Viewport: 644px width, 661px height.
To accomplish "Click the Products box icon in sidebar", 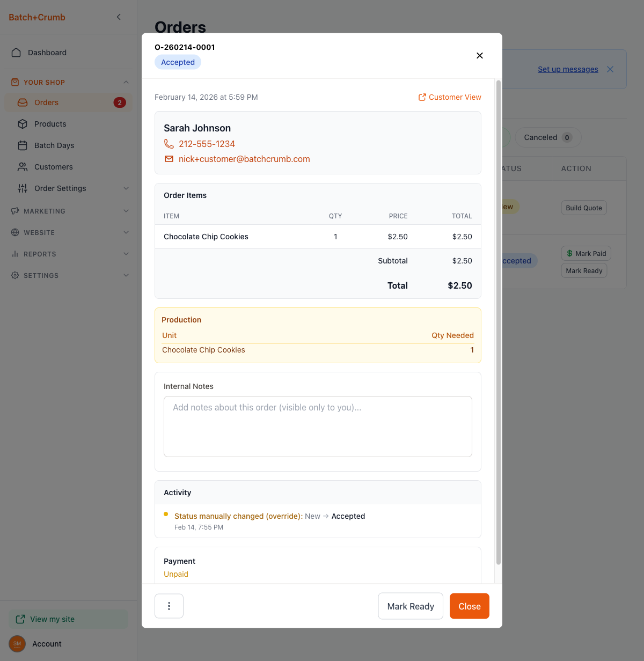I will point(23,124).
